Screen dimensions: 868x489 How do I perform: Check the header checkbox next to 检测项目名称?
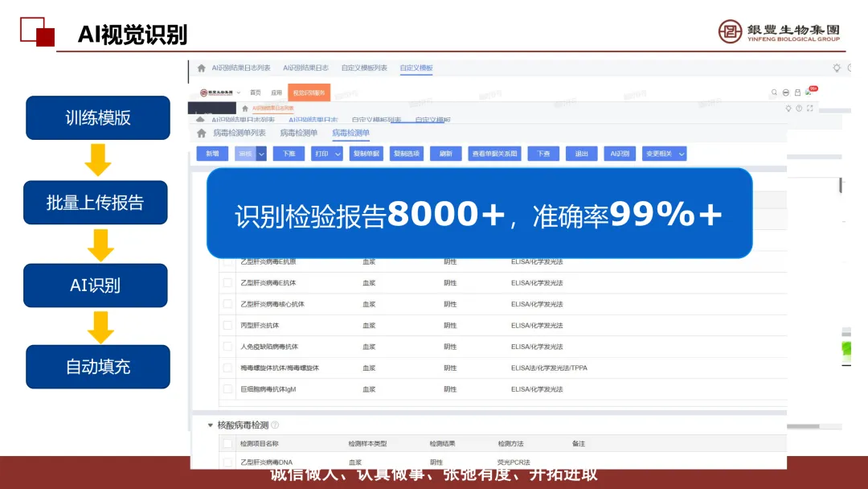pos(227,444)
